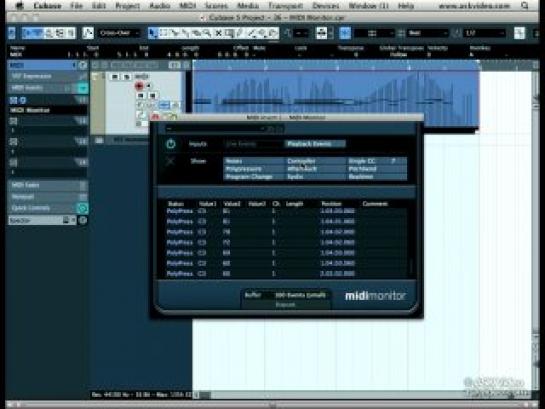This screenshot has width=545, height=409.
Task: Select the Zoom magnifier tool
Action: click(x=207, y=33)
